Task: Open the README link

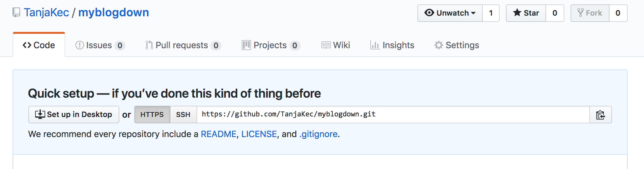Action: tap(218, 134)
